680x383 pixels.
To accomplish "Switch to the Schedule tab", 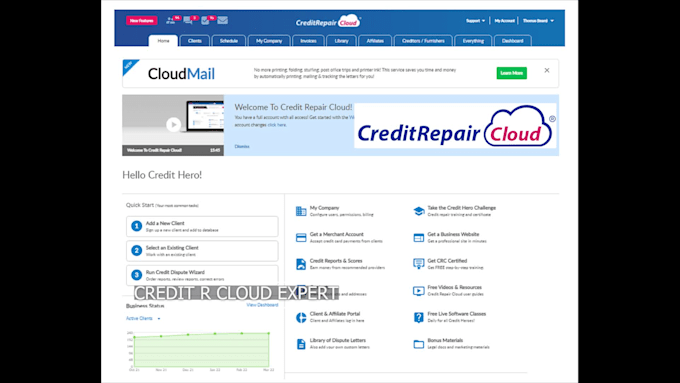I will [x=229, y=41].
